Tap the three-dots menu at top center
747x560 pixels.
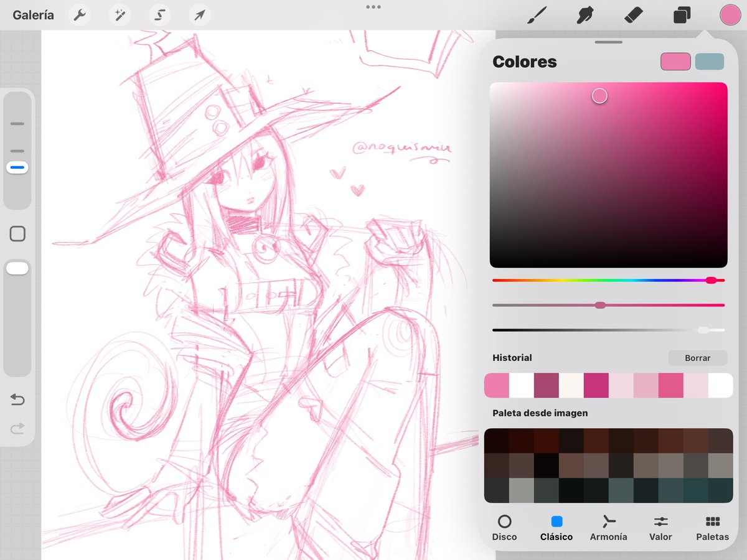374,7
